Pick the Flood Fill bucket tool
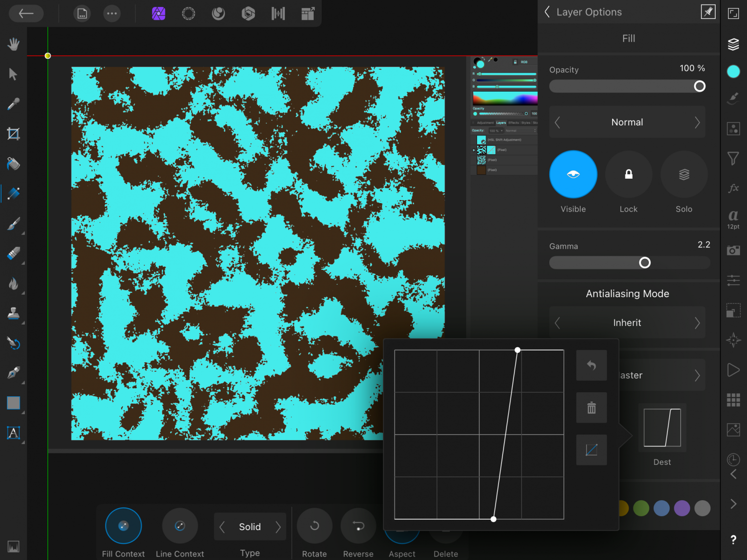 (x=13, y=164)
